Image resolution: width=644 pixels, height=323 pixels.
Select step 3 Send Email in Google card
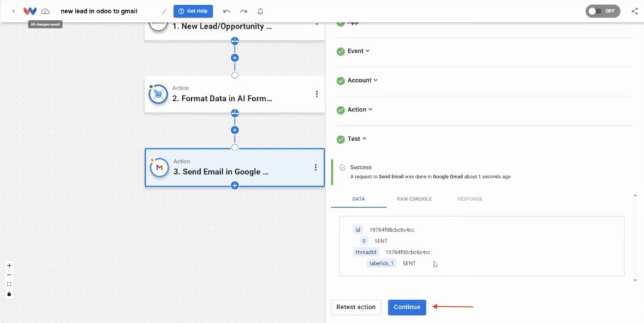pos(235,167)
